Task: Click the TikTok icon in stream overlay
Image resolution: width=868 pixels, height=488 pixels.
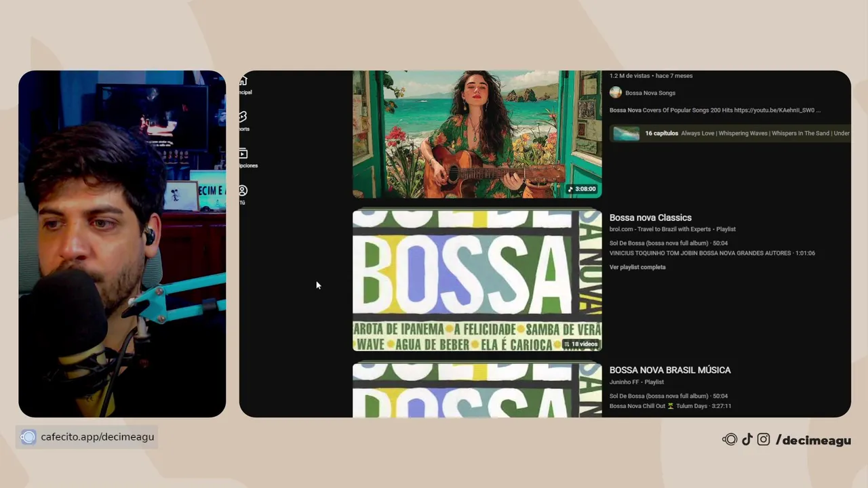Action: (x=747, y=440)
